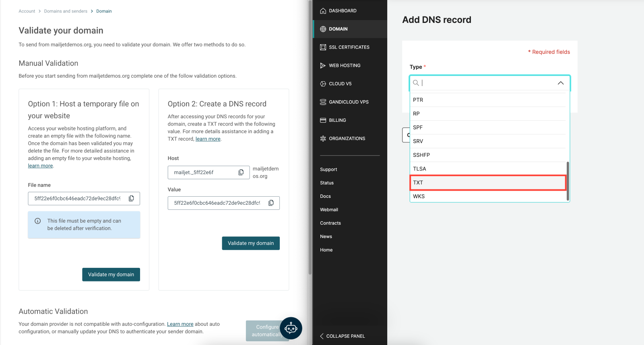This screenshot has height=345, width=644.
Task: Select SPF record type
Action: [x=488, y=127]
